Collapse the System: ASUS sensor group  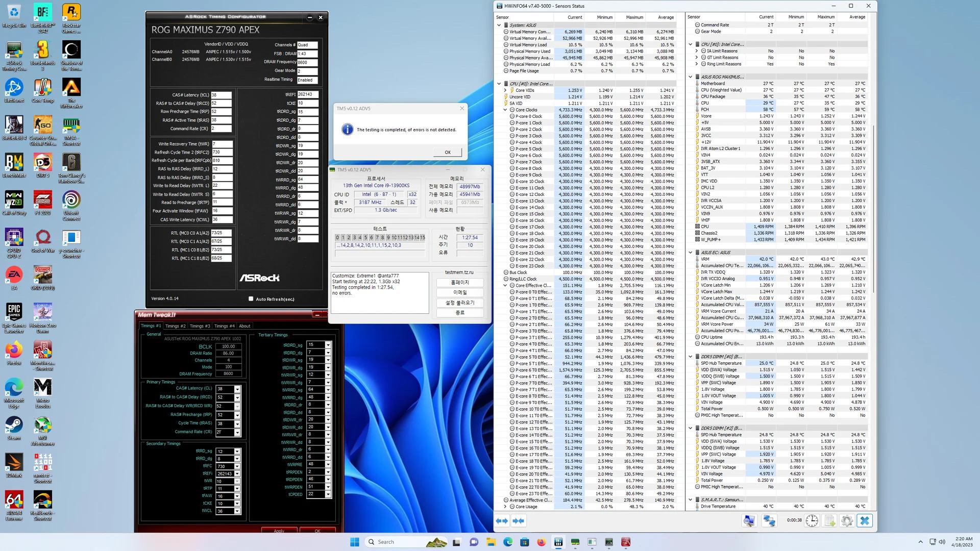(x=499, y=25)
